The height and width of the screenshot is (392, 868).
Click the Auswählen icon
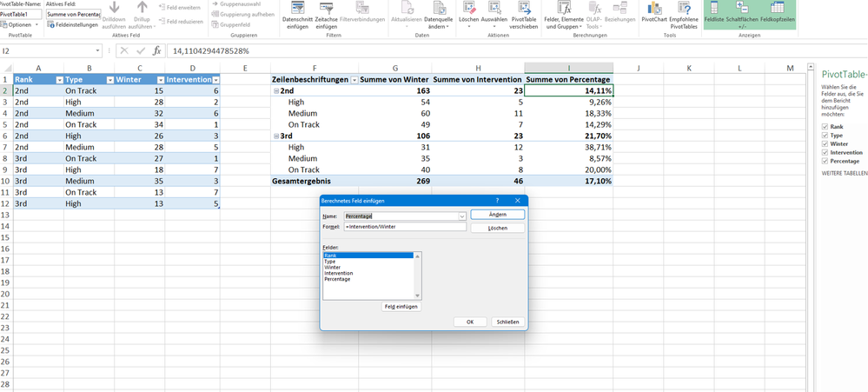[x=494, y=8]
